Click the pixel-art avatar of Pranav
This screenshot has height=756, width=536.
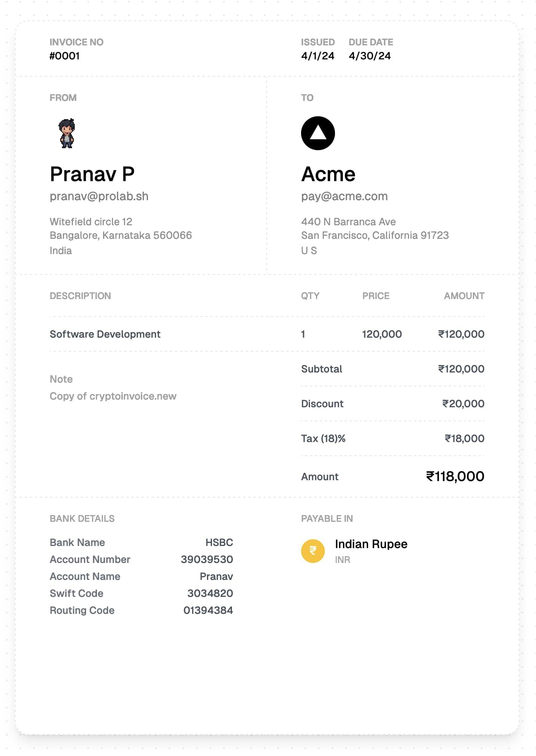click(x=67, y=133)
